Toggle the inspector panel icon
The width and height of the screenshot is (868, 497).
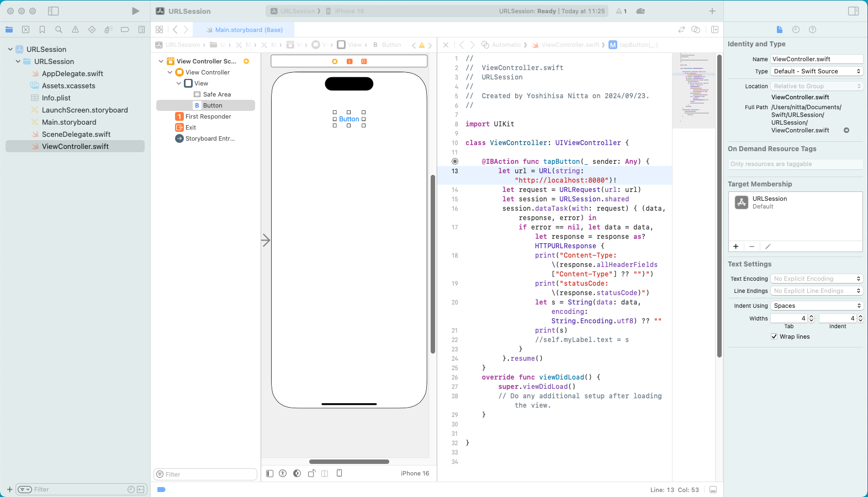(853, 11)
